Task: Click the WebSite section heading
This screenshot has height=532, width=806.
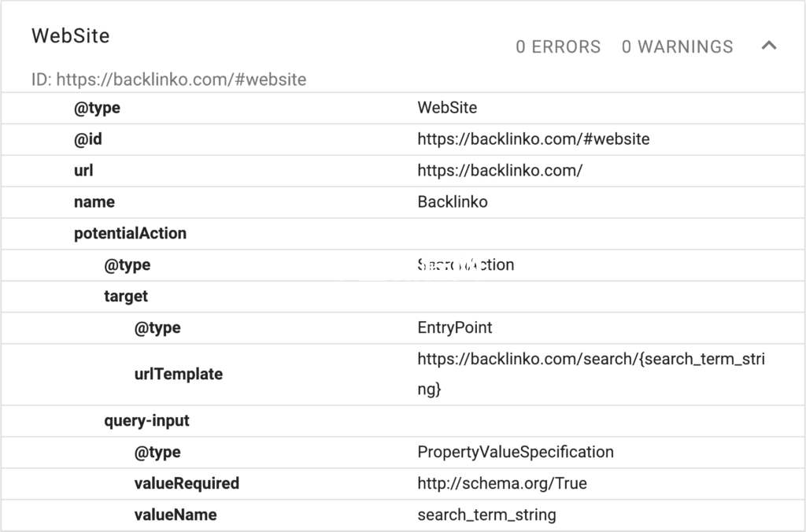Action: pyautogui.click(x=70, y=36)
